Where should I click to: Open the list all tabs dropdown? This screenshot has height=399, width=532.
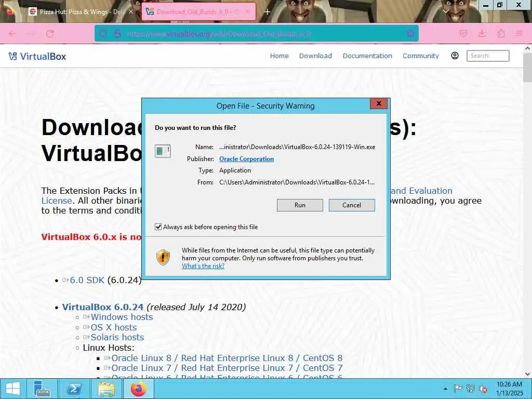[x=446, y=11]
